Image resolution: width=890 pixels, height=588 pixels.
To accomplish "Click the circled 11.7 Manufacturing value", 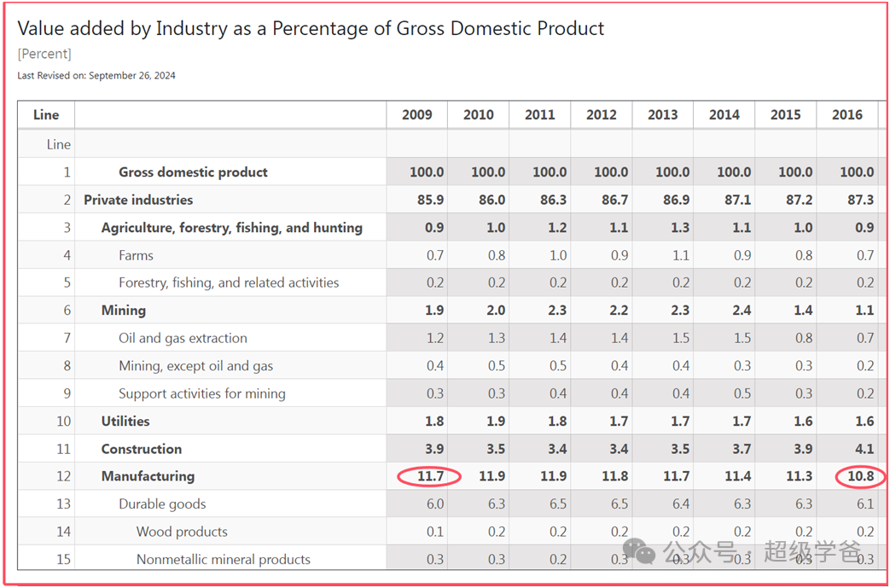I will pos(429,476).
